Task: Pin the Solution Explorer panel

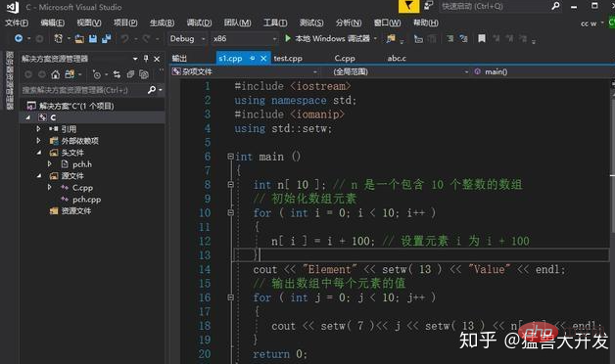Action: point(146,59)
